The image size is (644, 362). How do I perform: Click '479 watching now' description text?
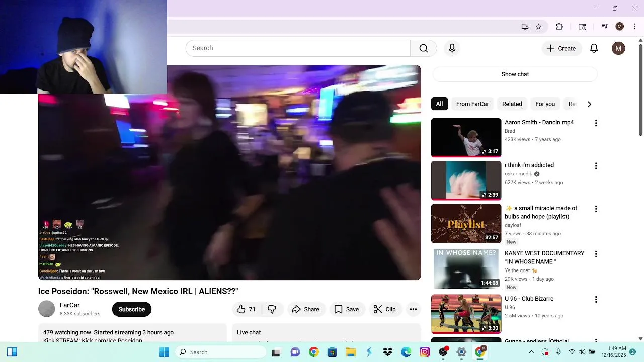67,332
